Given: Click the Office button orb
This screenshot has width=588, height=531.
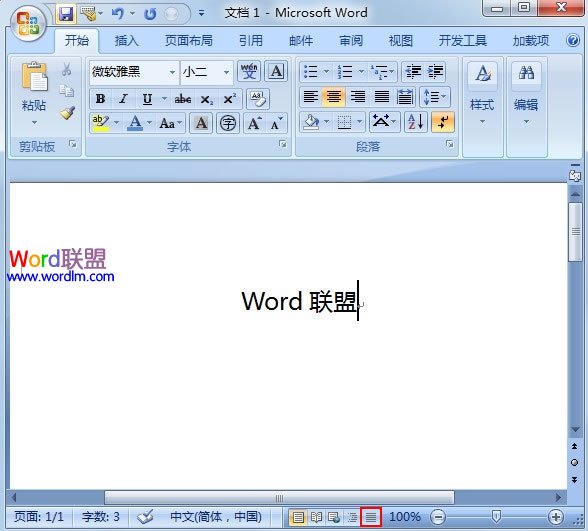Looking at the screenshot, I should 28,24.
